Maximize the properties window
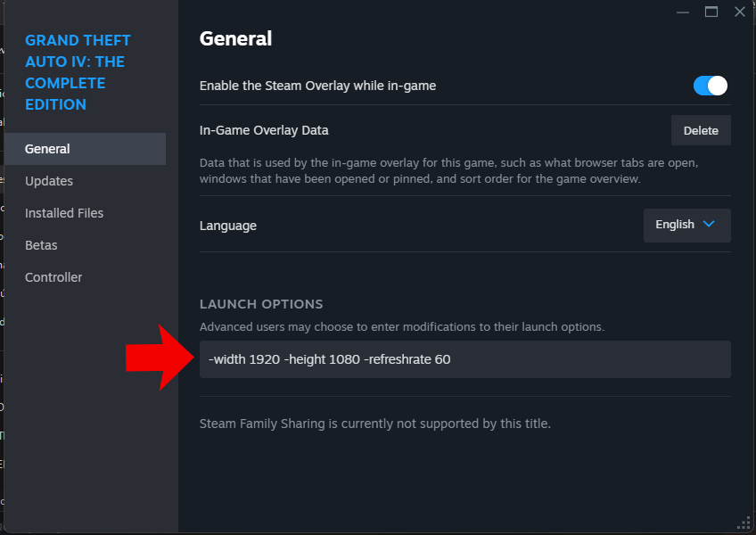Screen dimensions: 756x535 pyautogui.click(x=711, y=12)
